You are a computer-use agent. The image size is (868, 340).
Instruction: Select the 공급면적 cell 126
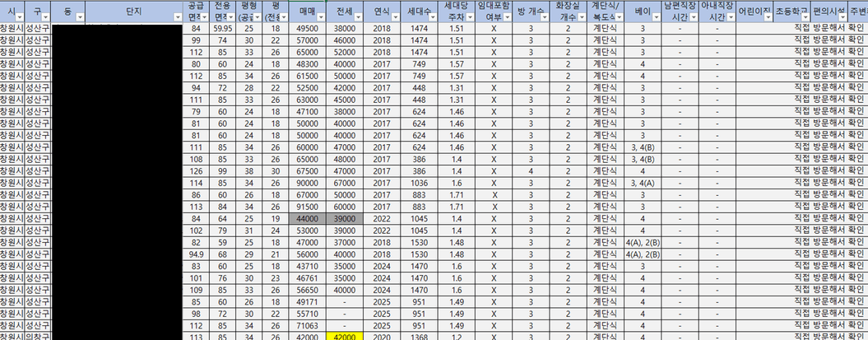pos(196,171)
